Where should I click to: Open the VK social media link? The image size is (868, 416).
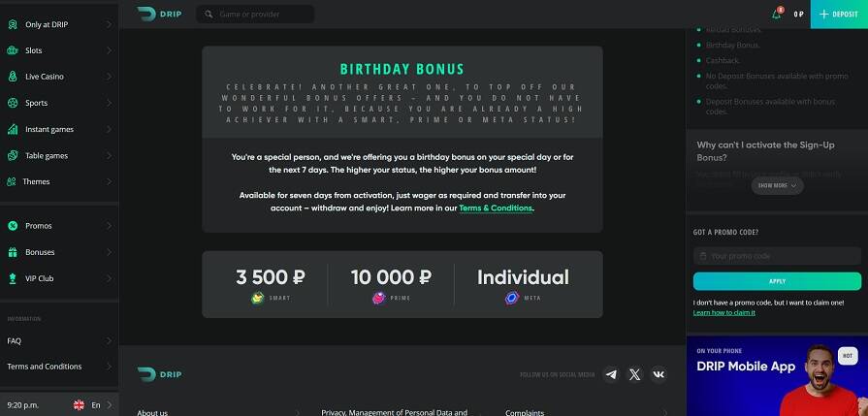coord(659,374)
